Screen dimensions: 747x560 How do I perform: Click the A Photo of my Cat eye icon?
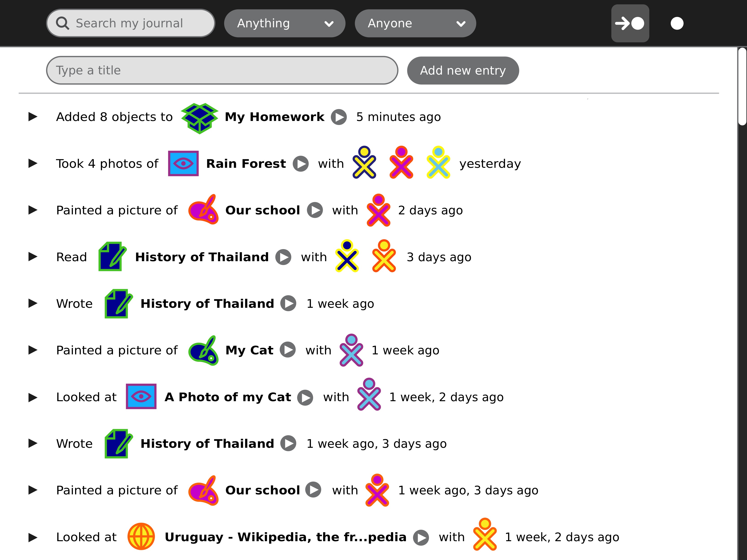[x=141, y=397]
